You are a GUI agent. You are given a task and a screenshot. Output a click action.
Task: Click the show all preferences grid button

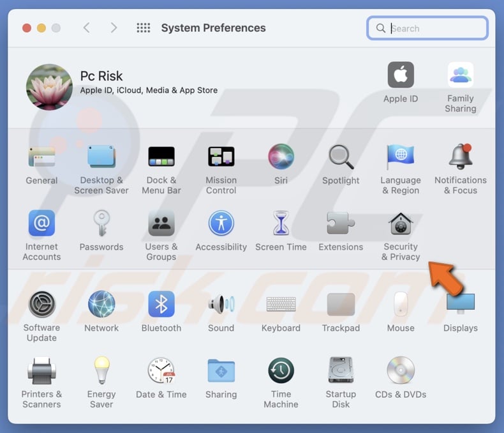[x=144, y=28]
